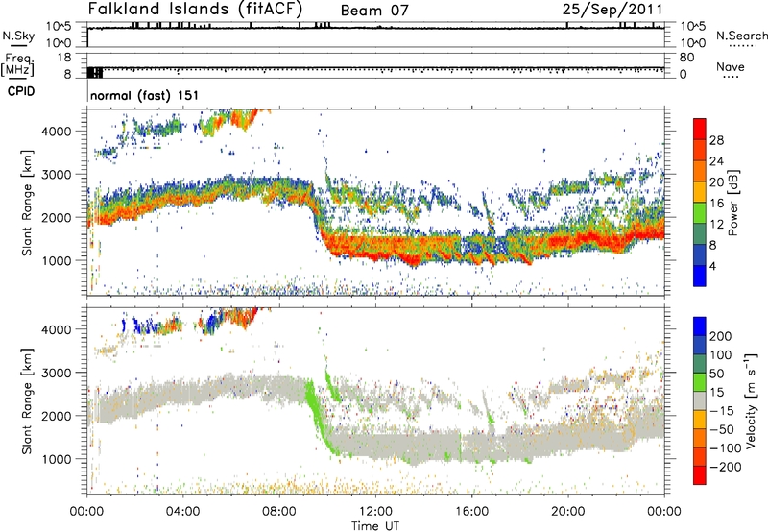
Task: Click the 'Slant Range [km]' label of power panel
Action: click(27, 203)
